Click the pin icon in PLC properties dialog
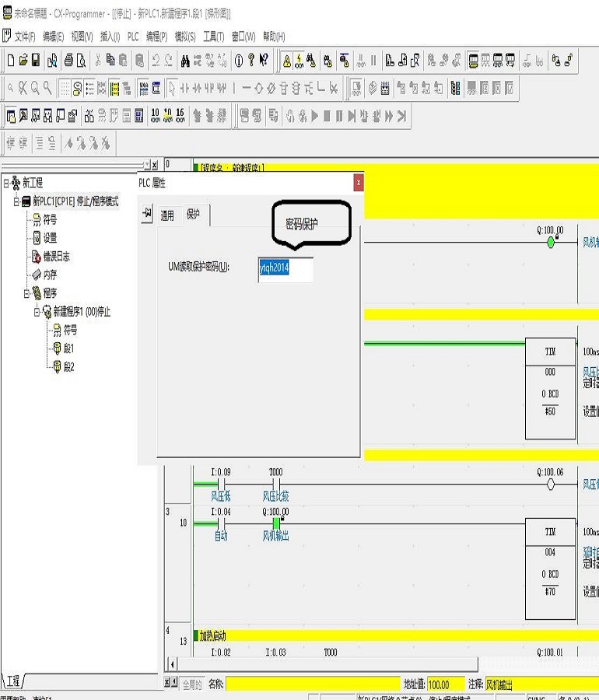This screenshot has width=599, height=700. pos(147,215)
